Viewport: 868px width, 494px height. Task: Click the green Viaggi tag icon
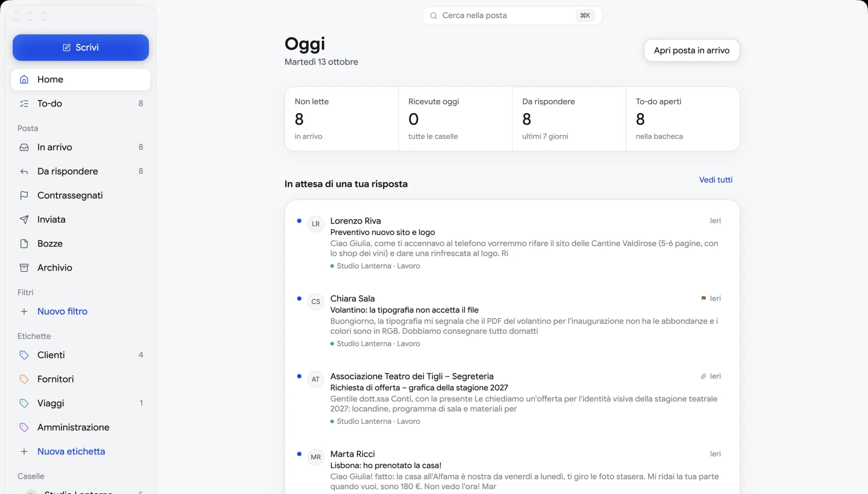click(24, 403)
